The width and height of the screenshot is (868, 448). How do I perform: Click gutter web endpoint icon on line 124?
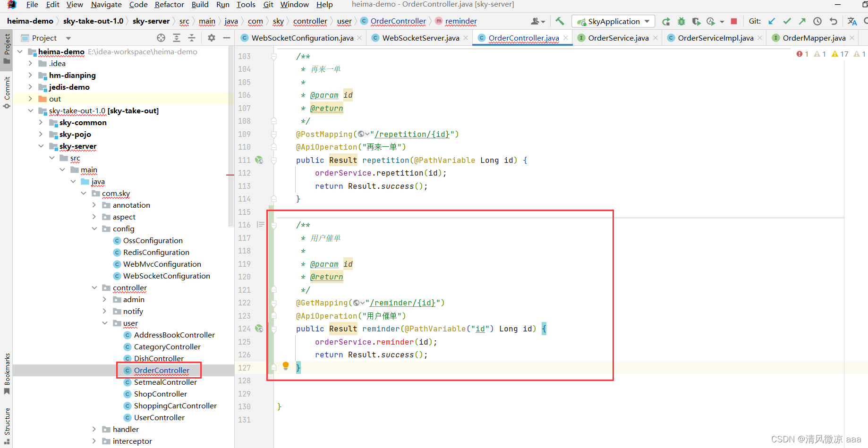click(x=259, y=329)
